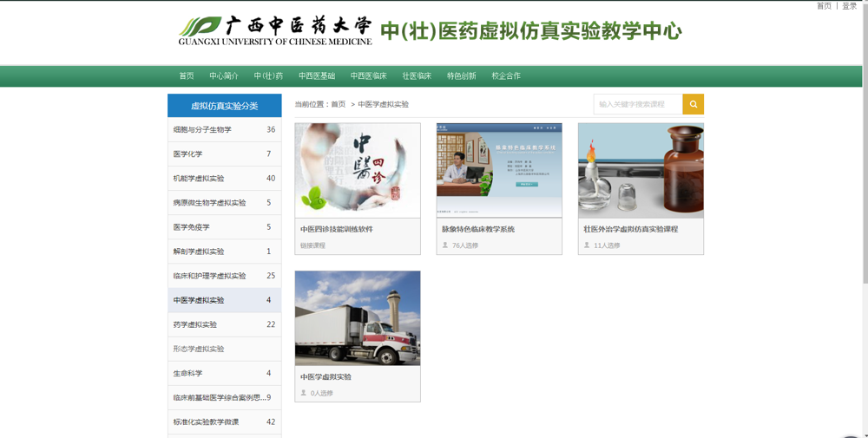Click 登录 link at top right
Image resolution: width=868 pixels, height=438 pixels.
849,6
